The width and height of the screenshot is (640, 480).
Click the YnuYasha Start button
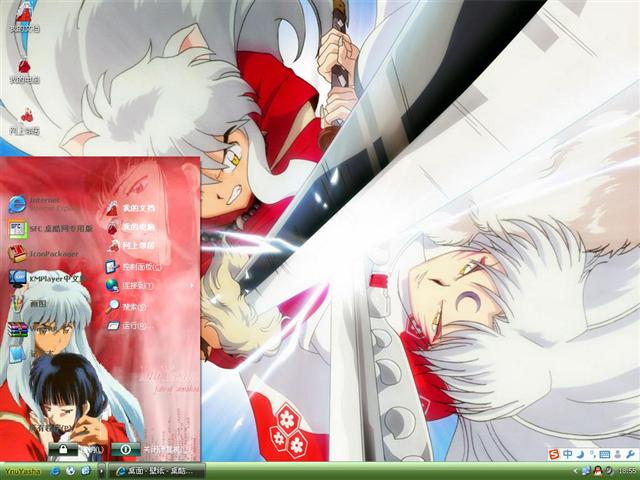22,471
